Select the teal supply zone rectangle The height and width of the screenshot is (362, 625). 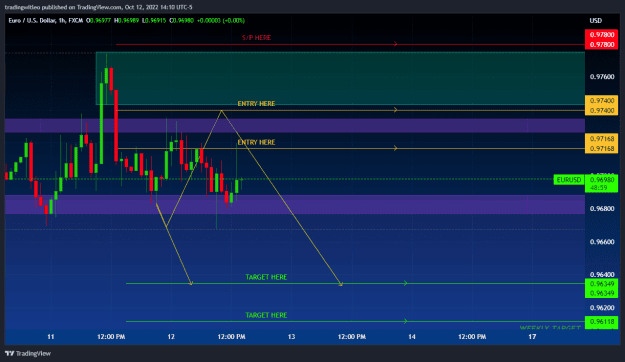coord(340,79)
